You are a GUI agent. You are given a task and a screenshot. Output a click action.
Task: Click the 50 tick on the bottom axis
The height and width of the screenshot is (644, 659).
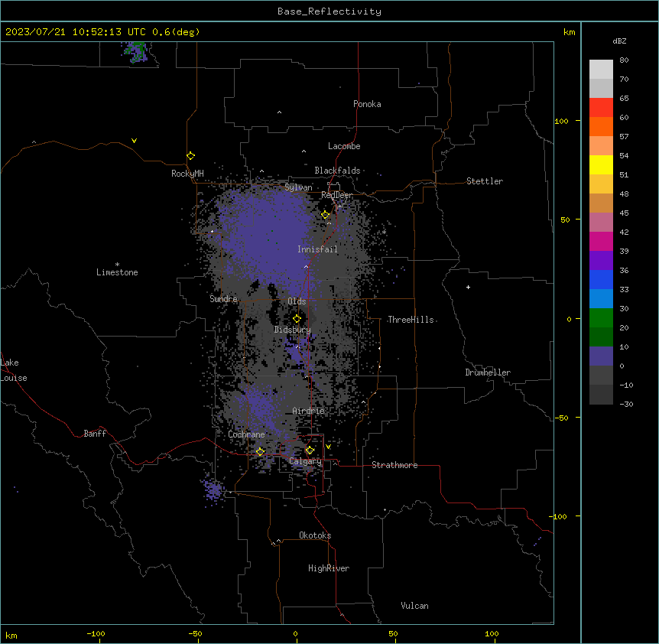point(392,633)
